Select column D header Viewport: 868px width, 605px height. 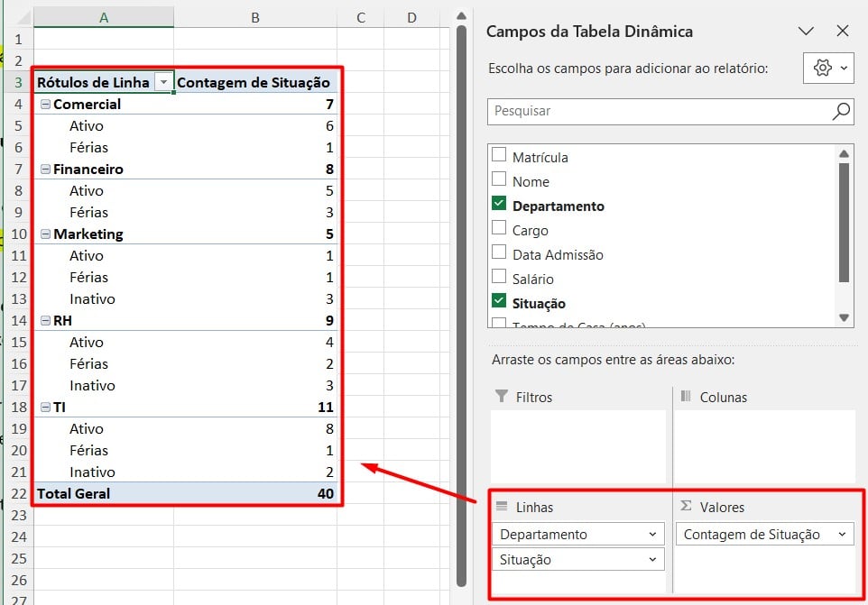pos(411,18)
